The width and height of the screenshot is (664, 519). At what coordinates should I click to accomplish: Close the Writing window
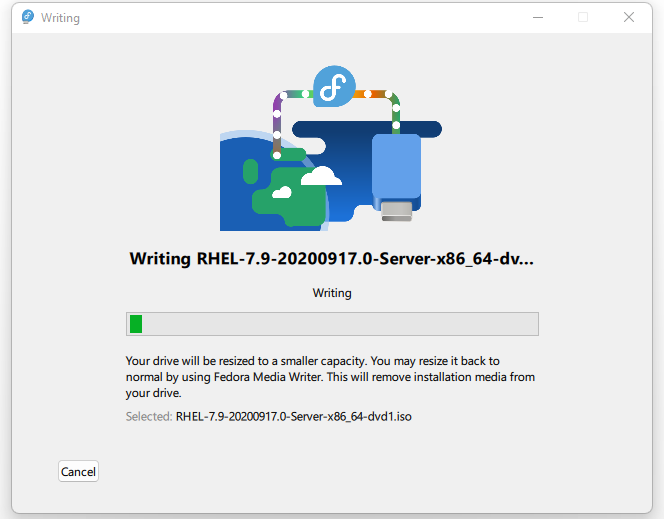click(629, 17)
